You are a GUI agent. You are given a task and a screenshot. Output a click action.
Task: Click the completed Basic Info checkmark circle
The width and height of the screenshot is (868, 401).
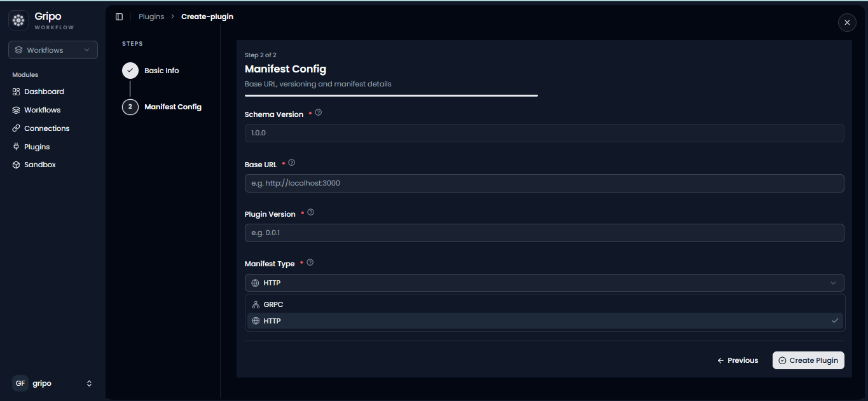pos(130,71)
